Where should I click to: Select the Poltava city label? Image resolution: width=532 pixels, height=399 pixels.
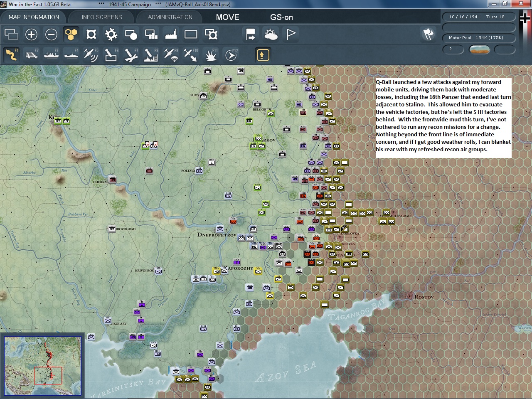pyautogui.click(x=188, y=171)
